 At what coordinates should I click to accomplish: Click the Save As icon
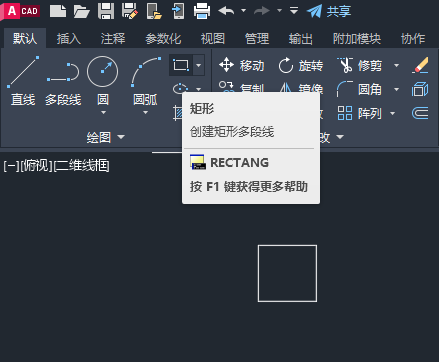pos(130,11)
